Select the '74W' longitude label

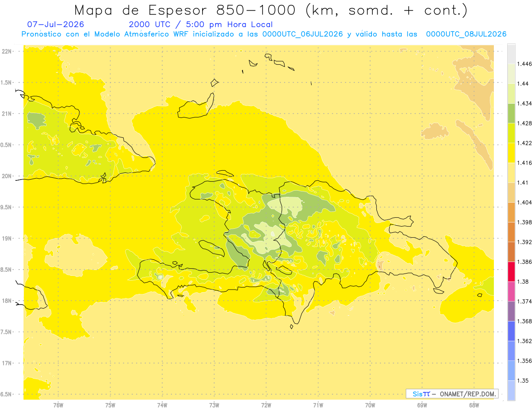point(162,405)
